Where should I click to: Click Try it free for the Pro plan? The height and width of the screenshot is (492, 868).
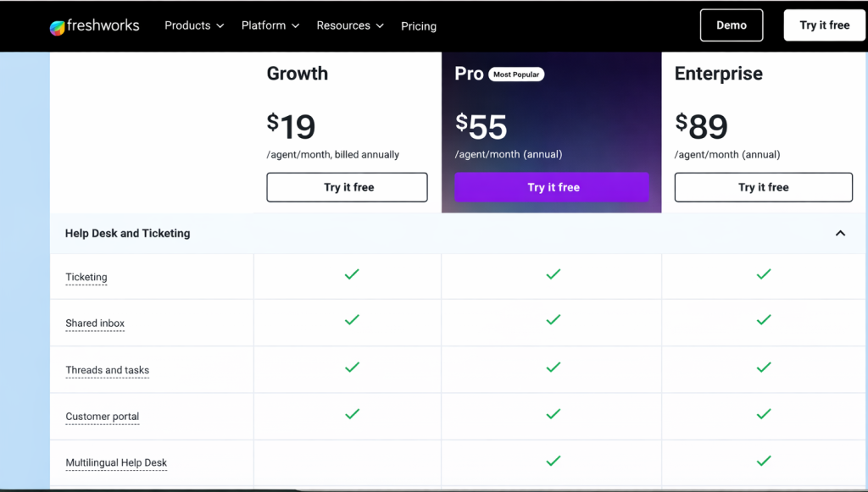(552, 186)
